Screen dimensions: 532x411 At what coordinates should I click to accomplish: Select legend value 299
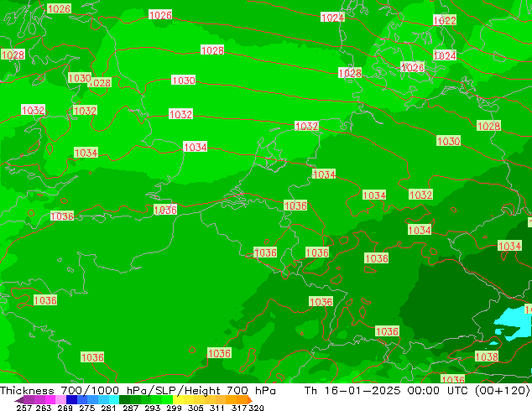174,408
